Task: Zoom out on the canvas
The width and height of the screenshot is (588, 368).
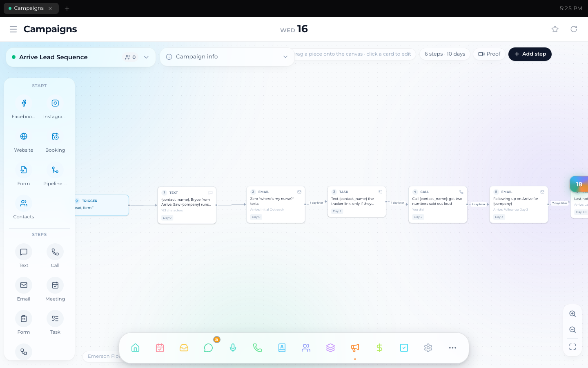Action: coord(572,330)
